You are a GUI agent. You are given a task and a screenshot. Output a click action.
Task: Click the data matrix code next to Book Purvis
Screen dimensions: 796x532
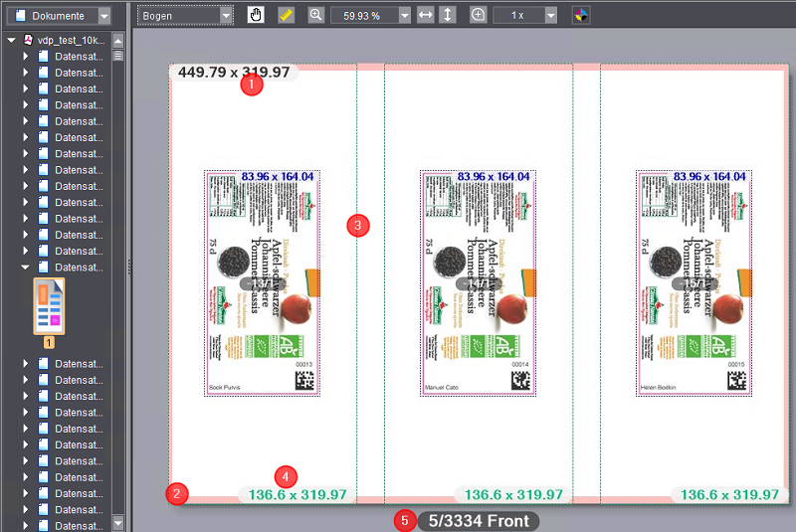[304, 381]
